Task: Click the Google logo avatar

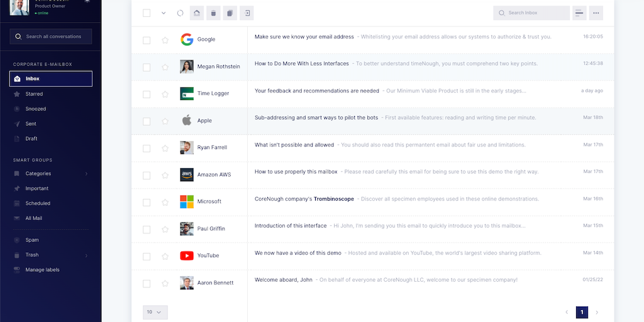Action: pos(187,40)
